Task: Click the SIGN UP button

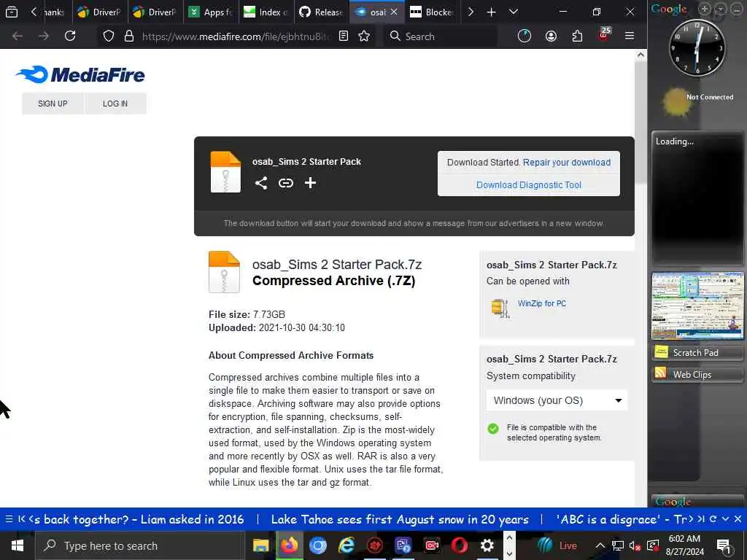Action: 53,104
